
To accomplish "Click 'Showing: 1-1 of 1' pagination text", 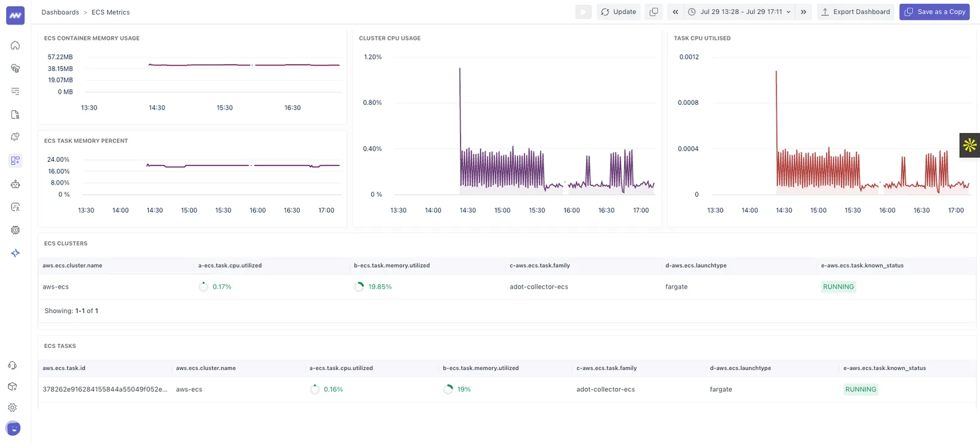I will [x=71, y=311].
